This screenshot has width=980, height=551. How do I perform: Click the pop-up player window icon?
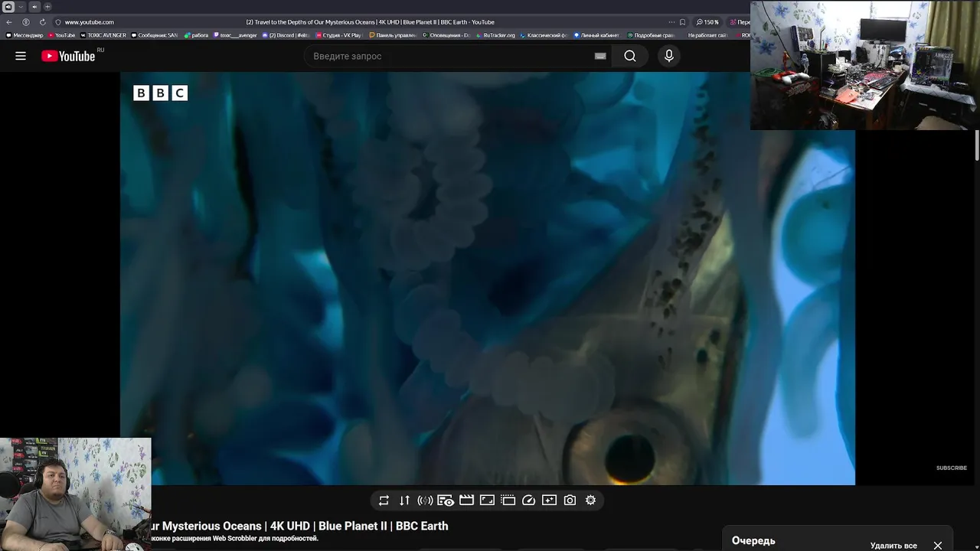(x=508, y=500)
